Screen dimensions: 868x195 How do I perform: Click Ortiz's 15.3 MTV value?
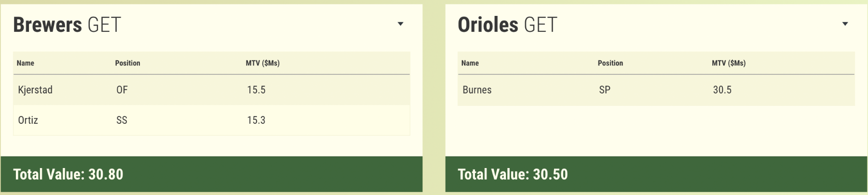coord(256,120)
